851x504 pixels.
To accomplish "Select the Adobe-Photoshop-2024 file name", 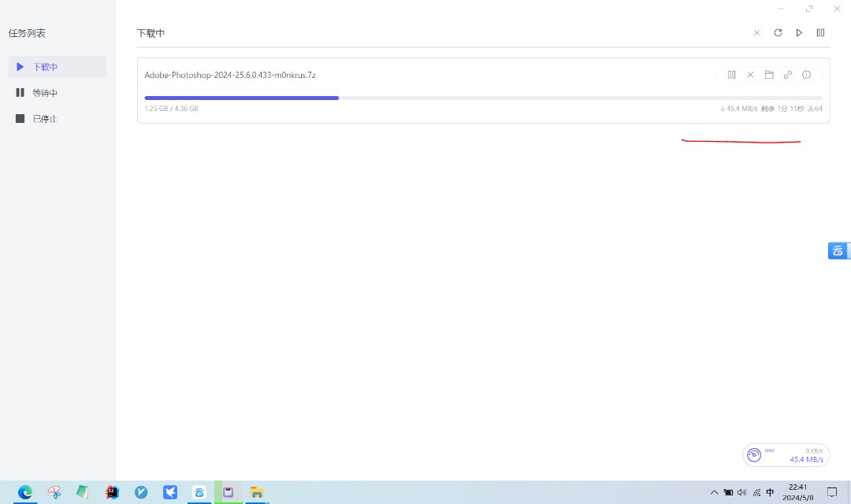I will coord(230,75).
